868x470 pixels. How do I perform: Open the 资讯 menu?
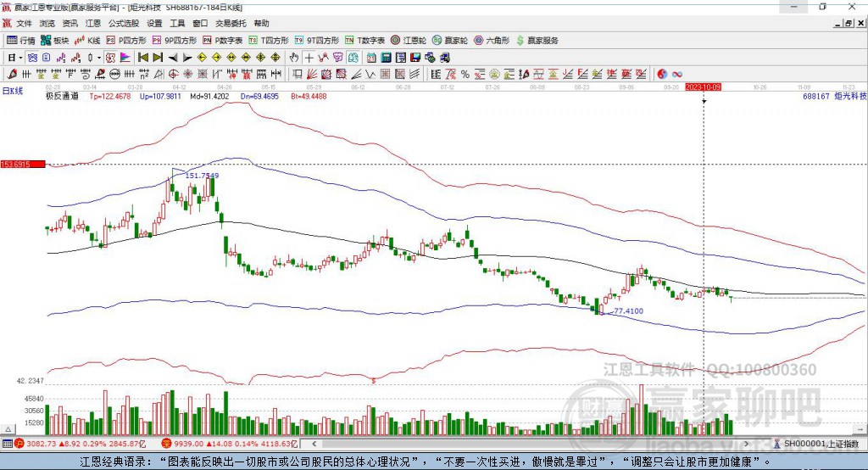70,23
